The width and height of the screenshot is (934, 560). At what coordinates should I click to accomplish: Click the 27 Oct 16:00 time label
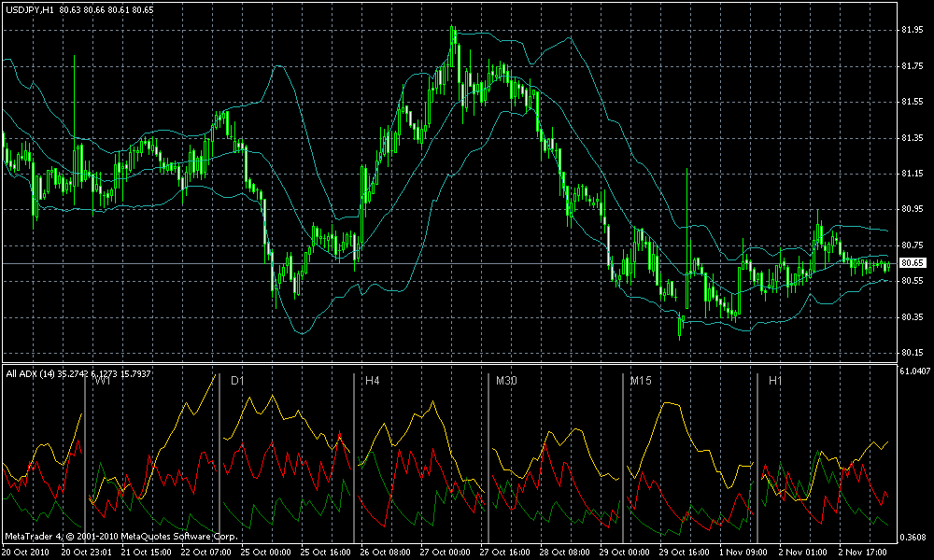(505, 553)
